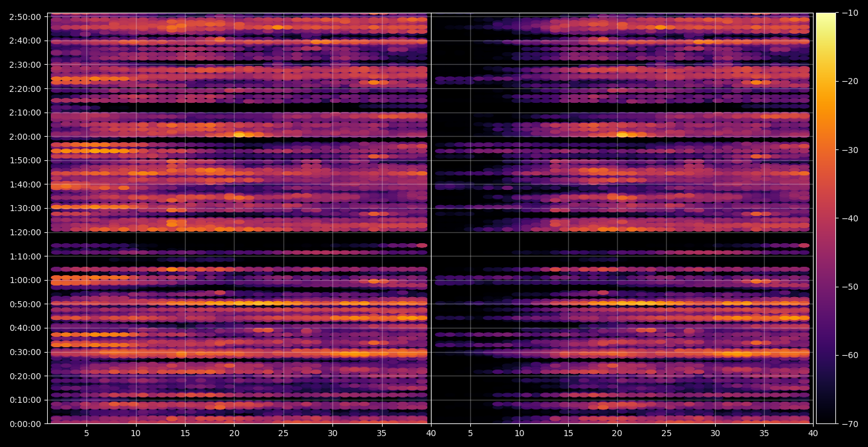Select the 30 tick under the right heatmap
Image resolution: width=868 pixels, height=447 pixels.
tap(716, 433)
